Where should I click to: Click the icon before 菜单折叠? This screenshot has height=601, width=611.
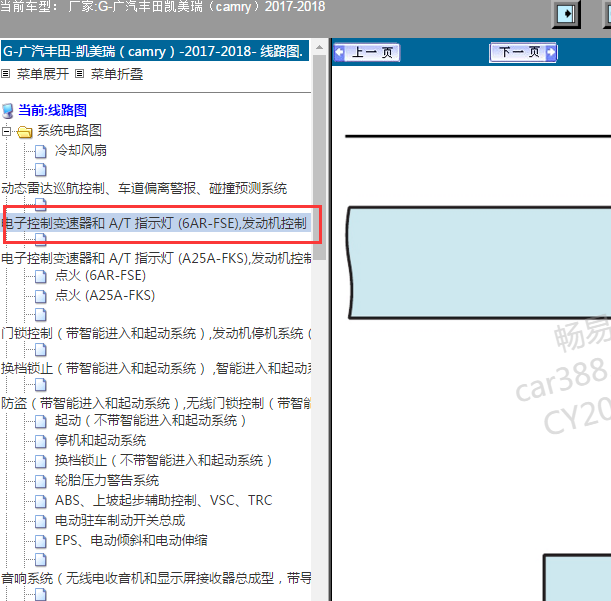click(79, 74)
